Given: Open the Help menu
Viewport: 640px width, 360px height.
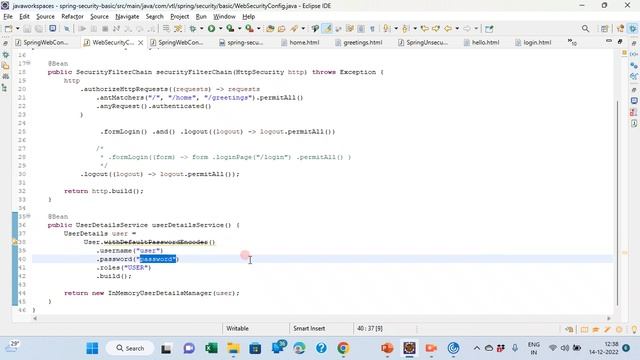Looking at the screenshot, I should [249, 17].
